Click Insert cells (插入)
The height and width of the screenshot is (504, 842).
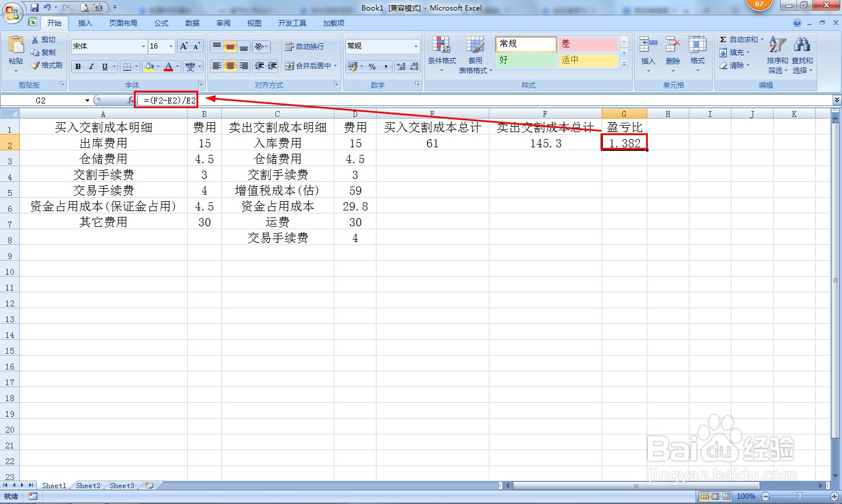pyautogui.click(x=648, y=54)
